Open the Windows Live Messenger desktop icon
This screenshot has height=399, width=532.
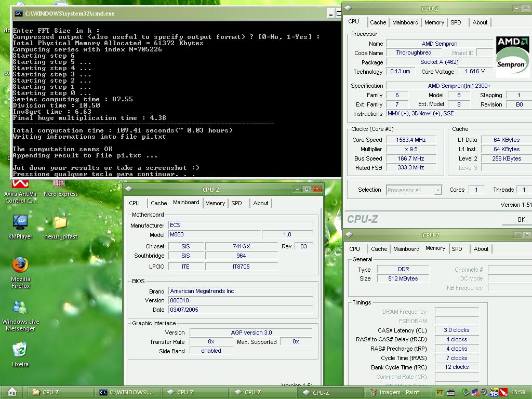click(x=20, y=315)
